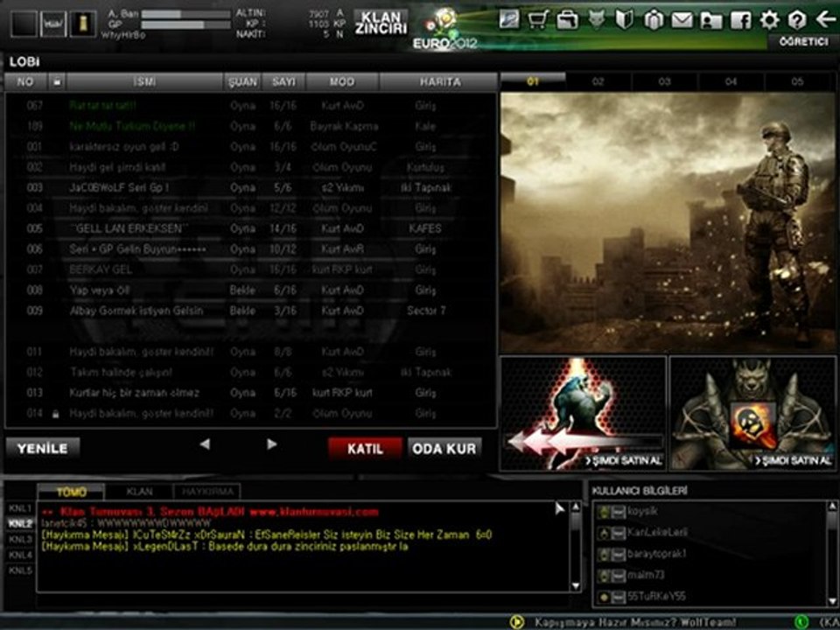Open the help question mark icon
Image resolution: width=840 pixels, height=630 pixels.
click(x=797, y=20)
